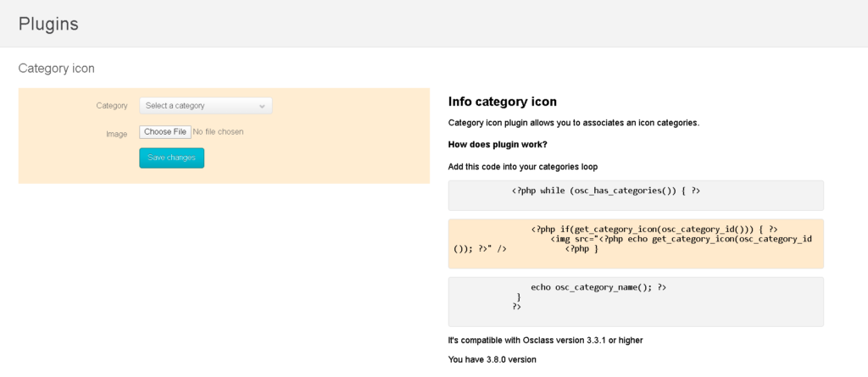868x377 pixels.
Task: Click the osc_has_categories while loop code block
Action: (x=636, y=196)
